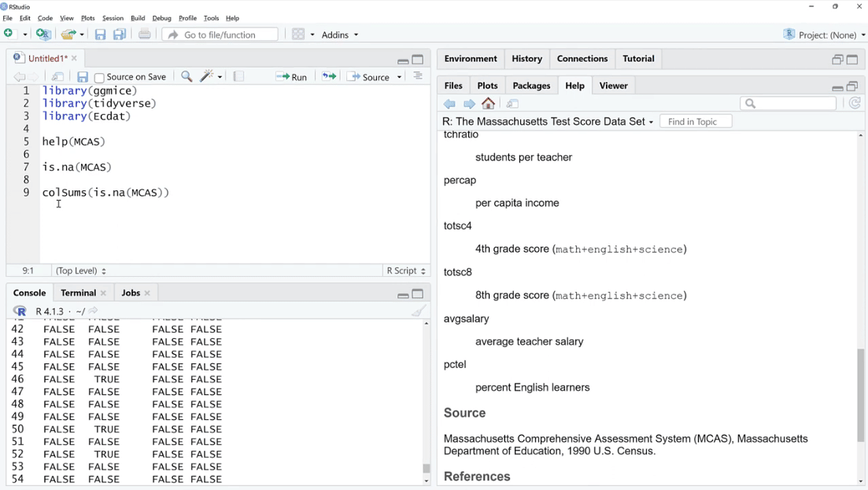The height and width of the screenshot is (490, 868).
Task: Switch to the Packages tab
Action: pos(531,86)
